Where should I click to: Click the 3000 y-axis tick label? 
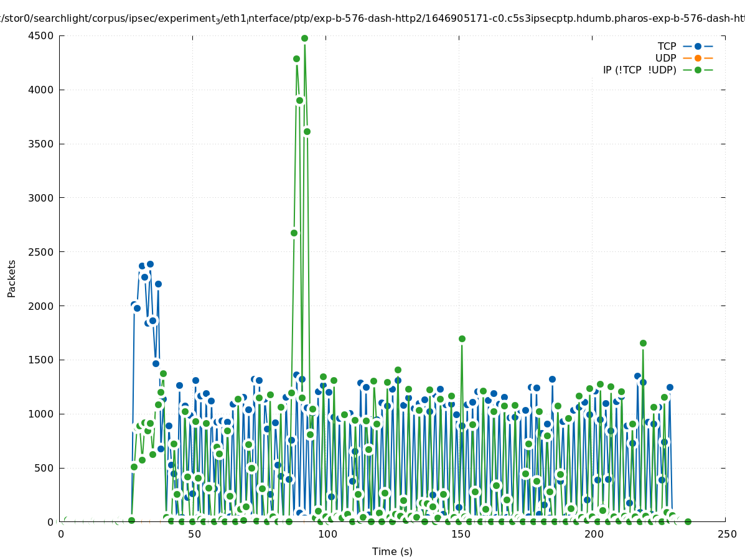click(40, 198)
